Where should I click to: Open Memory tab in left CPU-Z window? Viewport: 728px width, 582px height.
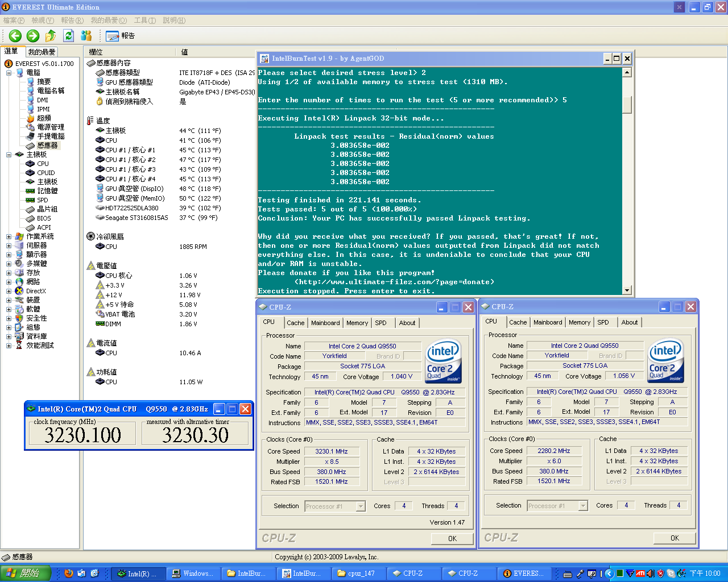tap(357, 323)
